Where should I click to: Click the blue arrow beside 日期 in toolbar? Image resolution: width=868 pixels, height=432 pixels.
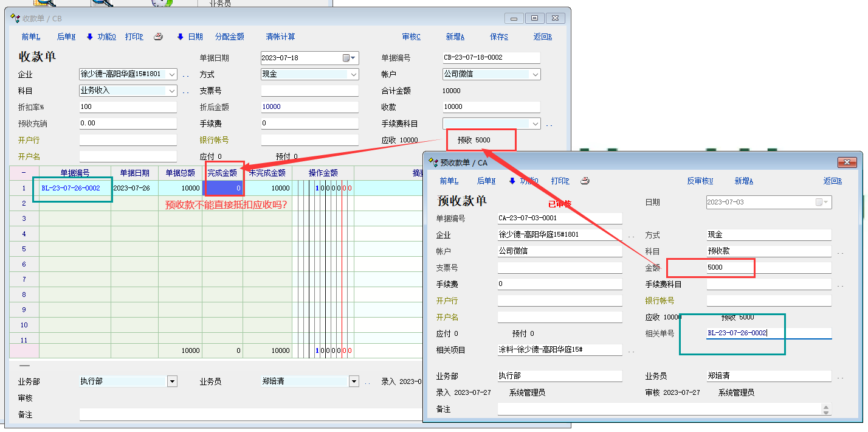pyautogui.click(x=181, y=37)
